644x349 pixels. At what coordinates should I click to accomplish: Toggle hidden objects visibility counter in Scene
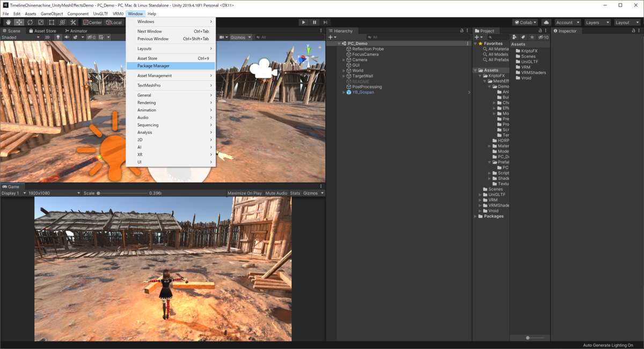[x=91, y=38]
